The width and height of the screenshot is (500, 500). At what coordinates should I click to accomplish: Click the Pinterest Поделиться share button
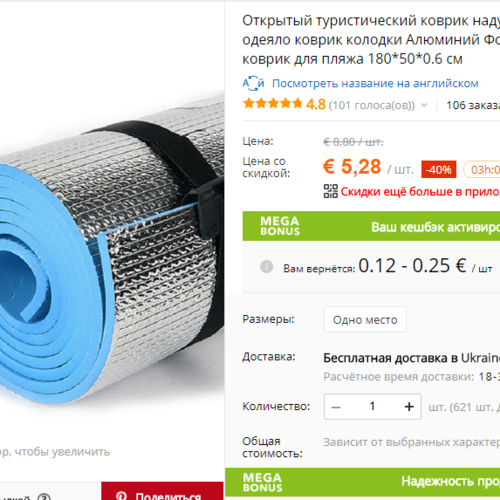point(162,491)
